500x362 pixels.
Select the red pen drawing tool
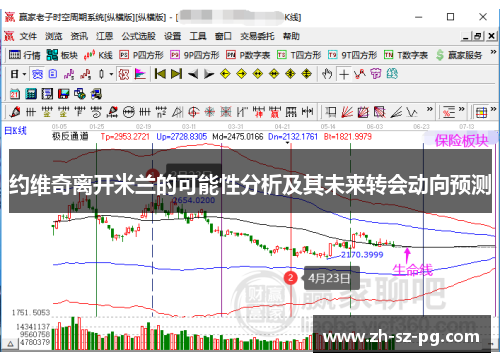pyautogui.click(x=15, y=112)
